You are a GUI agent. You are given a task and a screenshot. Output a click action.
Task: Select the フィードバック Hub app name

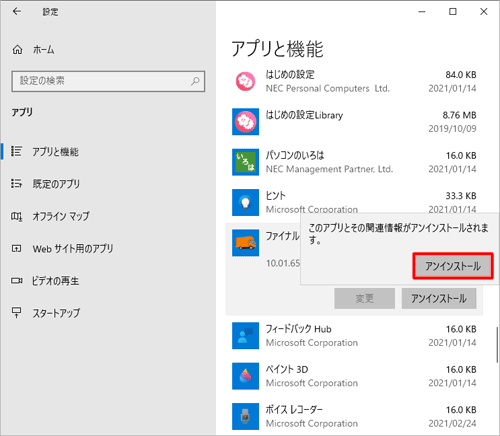[x=298, y=329]
